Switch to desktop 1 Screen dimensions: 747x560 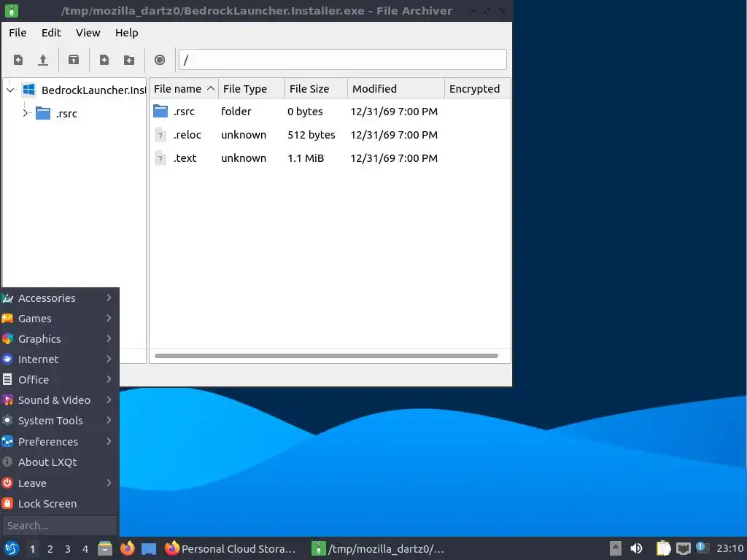pos(32,549)
